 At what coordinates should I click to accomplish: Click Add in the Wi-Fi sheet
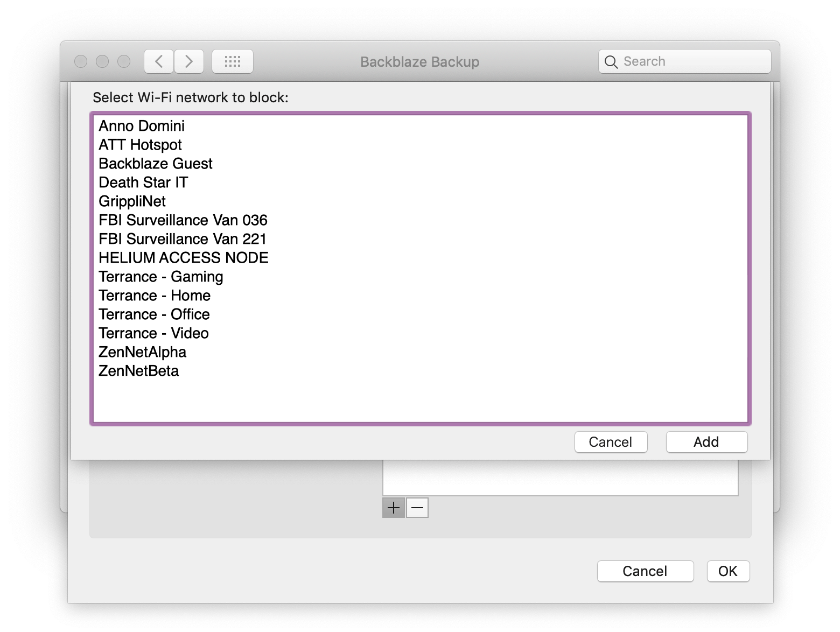click(706, 442)
